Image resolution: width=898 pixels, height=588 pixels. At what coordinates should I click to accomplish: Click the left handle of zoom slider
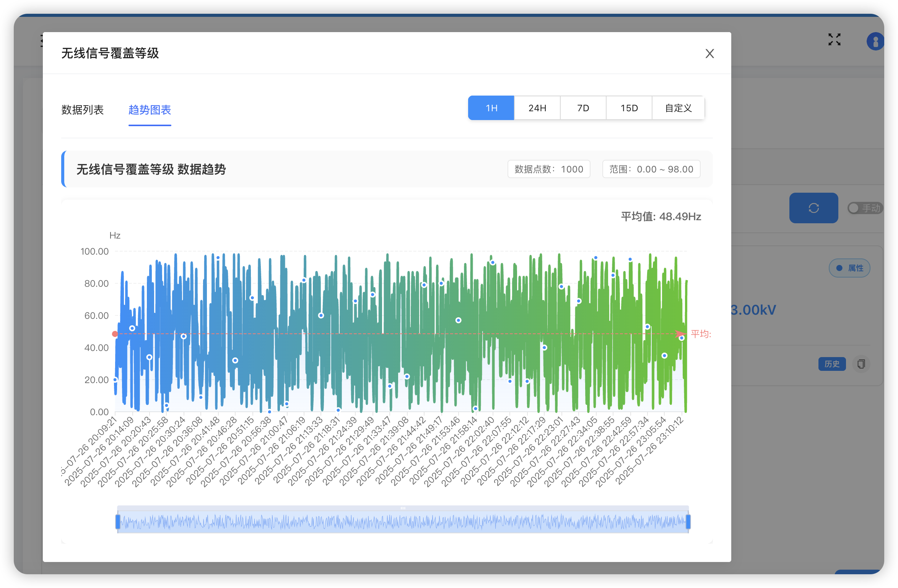118,521
